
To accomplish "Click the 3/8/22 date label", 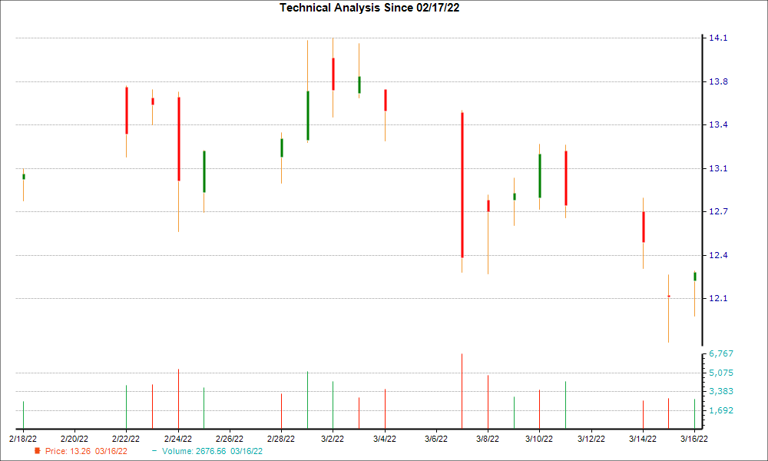I will (488, 439).
